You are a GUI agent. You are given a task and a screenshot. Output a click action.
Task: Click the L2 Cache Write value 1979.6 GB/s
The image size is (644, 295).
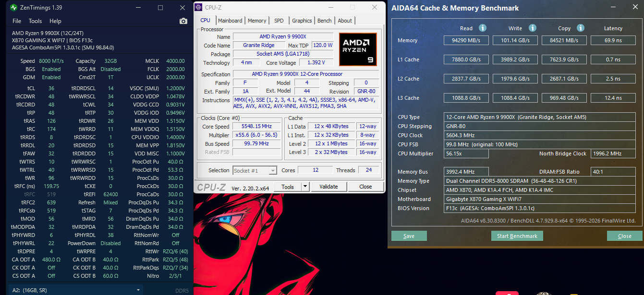(x=515, y=79)
